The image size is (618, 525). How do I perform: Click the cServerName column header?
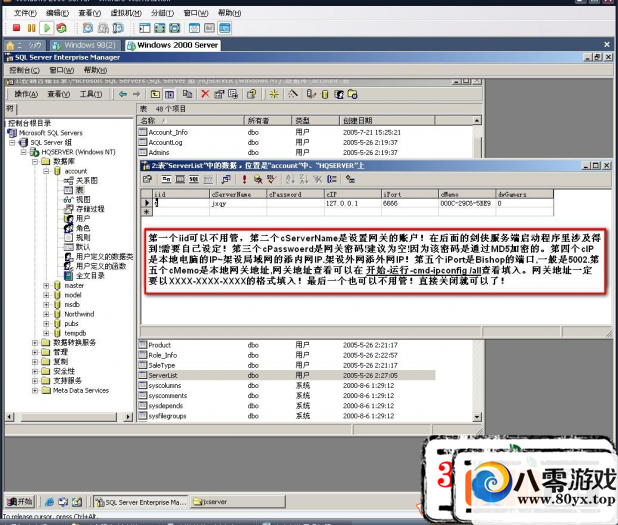pyautogui.click(x=238, y=194)
